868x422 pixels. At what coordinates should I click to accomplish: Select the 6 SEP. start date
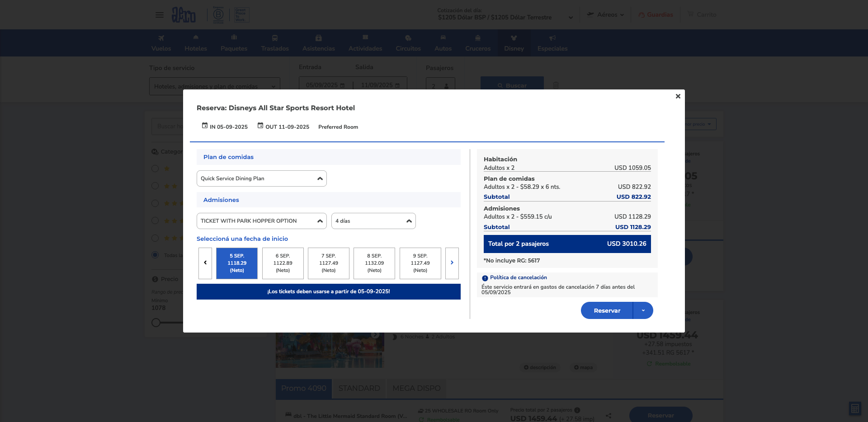[283, 263]
